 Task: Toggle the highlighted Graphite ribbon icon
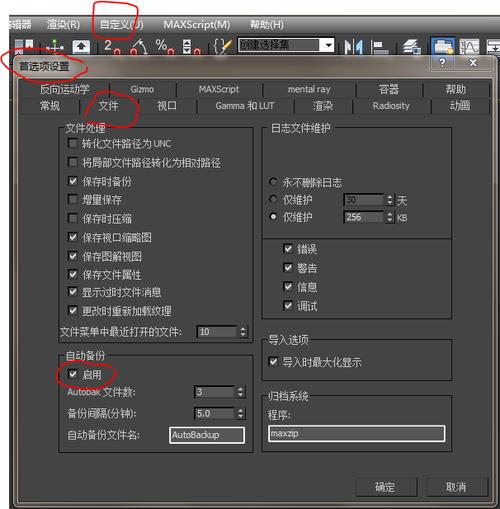pyautogui.click(x=443, y=46)
